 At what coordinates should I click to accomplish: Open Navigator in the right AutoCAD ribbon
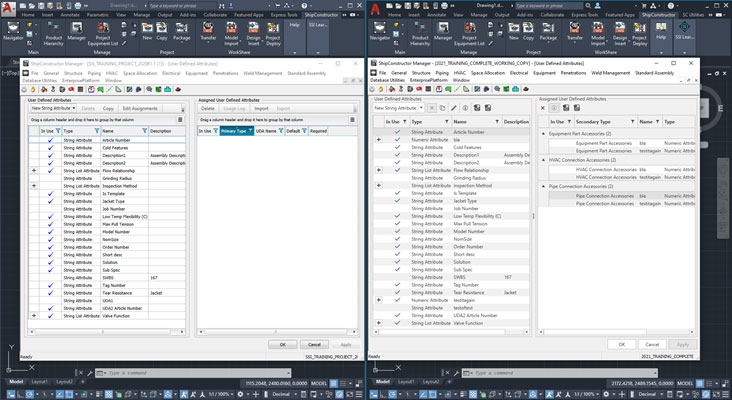point(380,31)
